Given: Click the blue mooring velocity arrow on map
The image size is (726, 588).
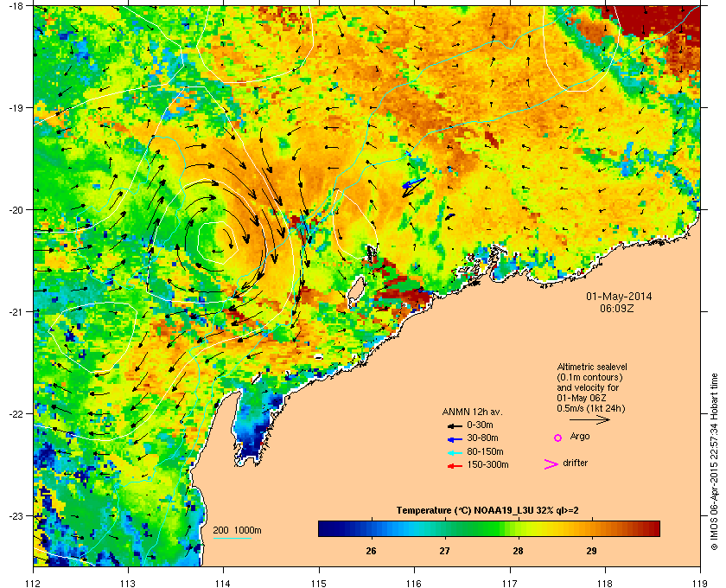Looking at the screenshot, I should pos(413,183).
